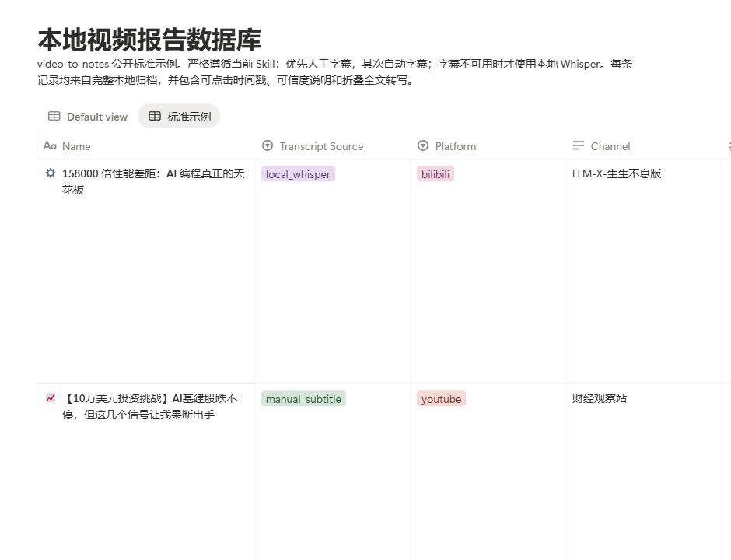Open the Name column header
The width and height of the screenshot is (731, 560).
coord(146,146)
